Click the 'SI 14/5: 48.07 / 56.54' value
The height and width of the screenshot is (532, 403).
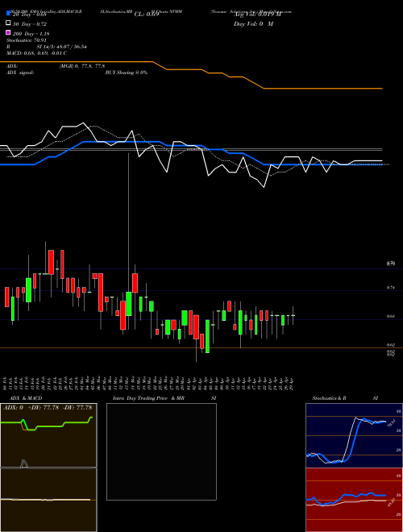click(x=61, y=47)
